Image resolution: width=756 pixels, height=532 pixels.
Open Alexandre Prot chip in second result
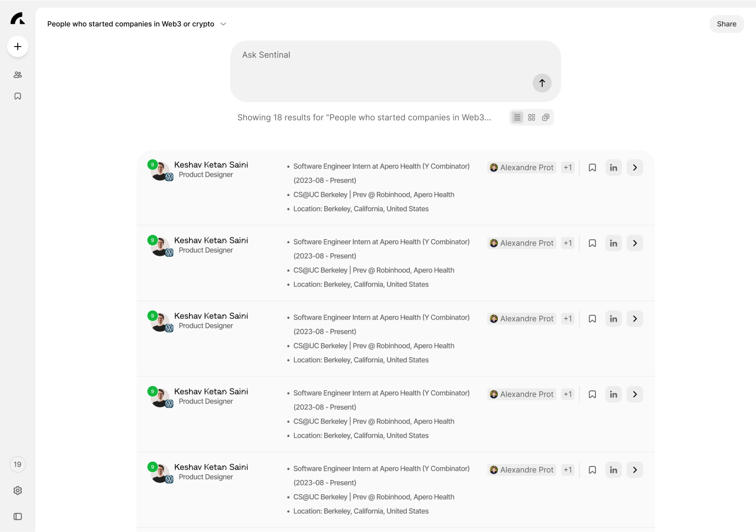(x=522, y=243)
